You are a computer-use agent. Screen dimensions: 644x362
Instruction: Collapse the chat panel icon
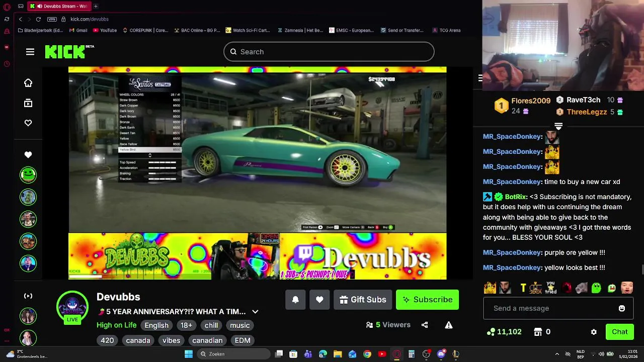pyautogui.click(x=480, y=78)
